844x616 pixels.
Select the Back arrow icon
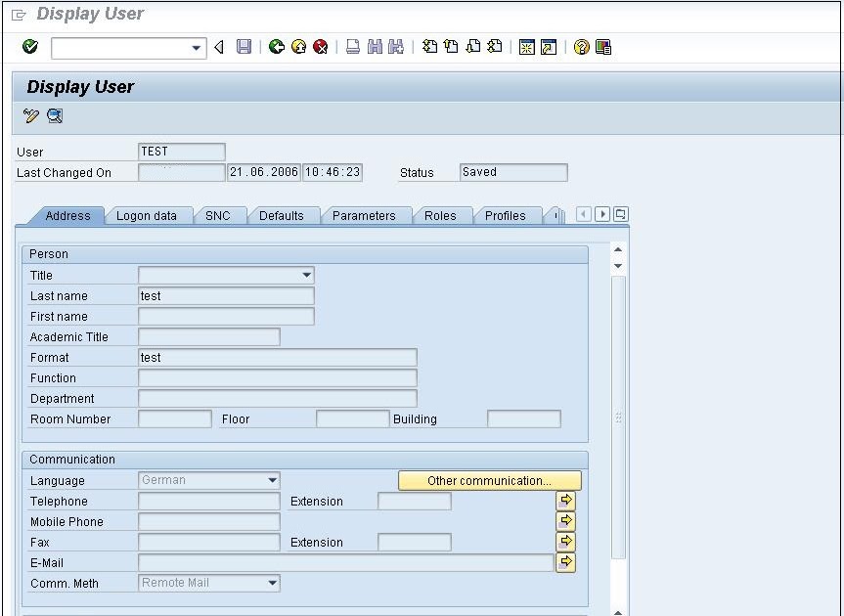pos(277,46)
